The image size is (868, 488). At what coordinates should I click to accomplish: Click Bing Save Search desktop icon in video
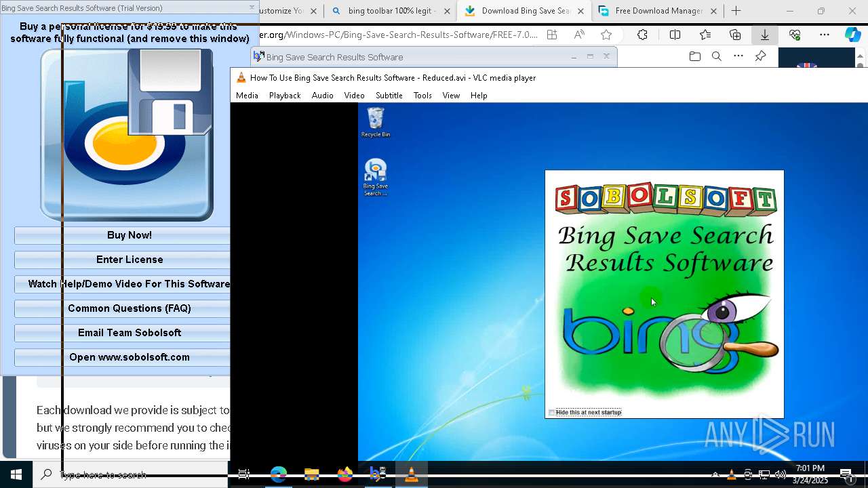coord(376,178)
